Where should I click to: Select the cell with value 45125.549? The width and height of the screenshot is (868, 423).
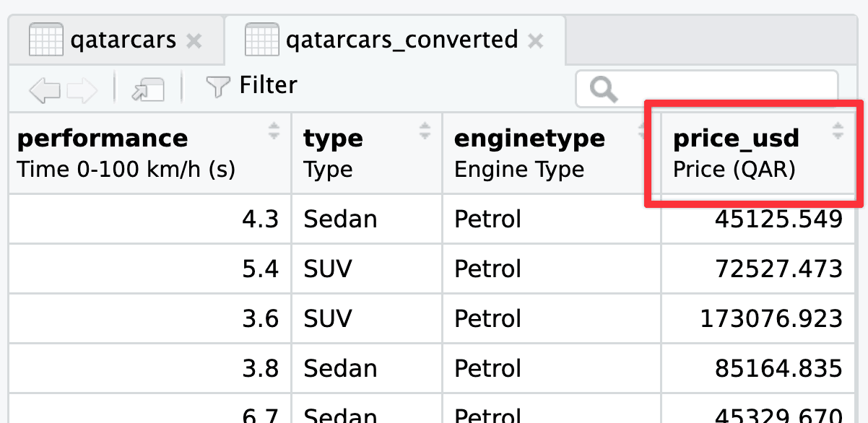[778, 219]
